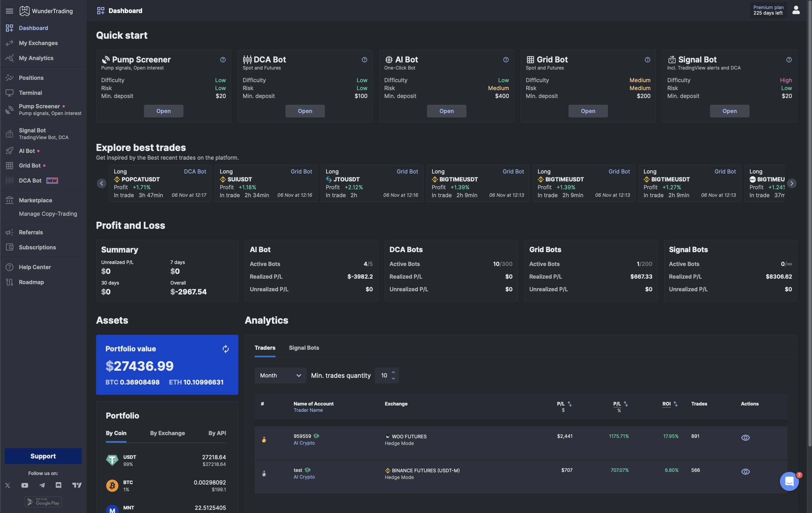Refresh portfolio value with sync icon

tap(225, 349)
